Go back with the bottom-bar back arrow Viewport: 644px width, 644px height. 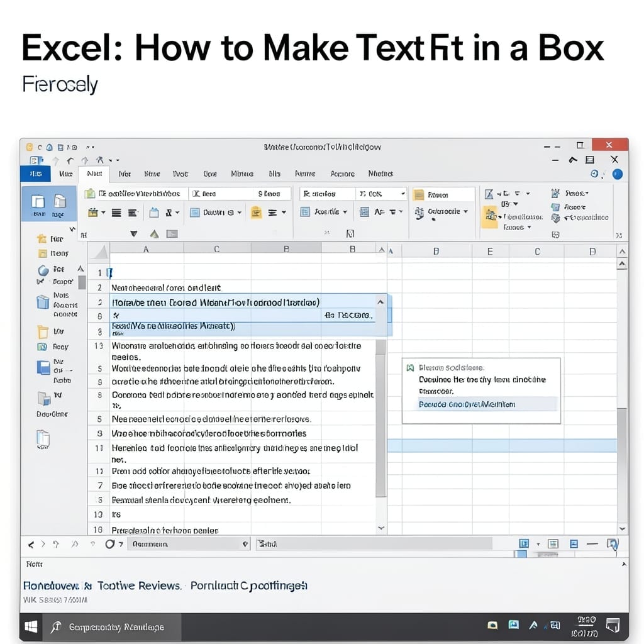pyautogui.click(x=31, y=545)
